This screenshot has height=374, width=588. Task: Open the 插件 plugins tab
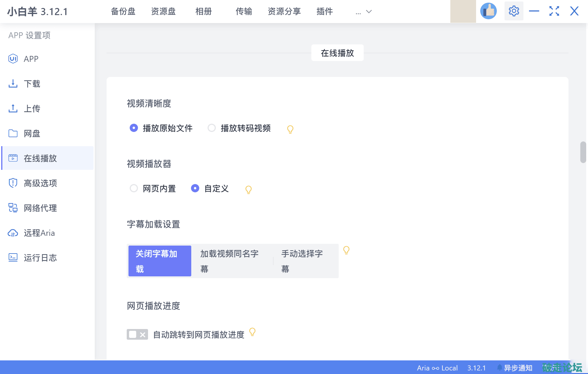pos(324,11)
